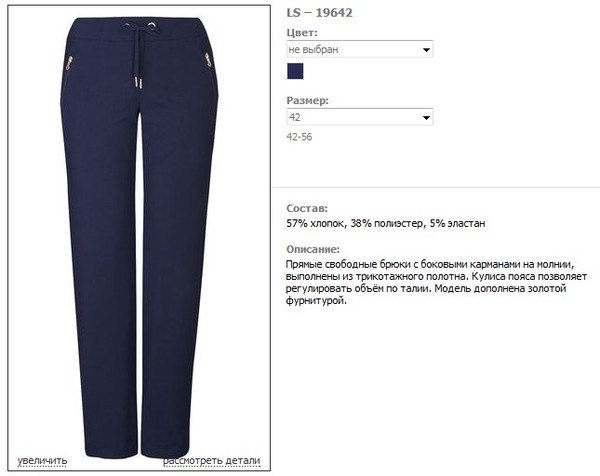Click the "Состав:" heading
The image size is (600, 476).
click(x=307, y=209)
